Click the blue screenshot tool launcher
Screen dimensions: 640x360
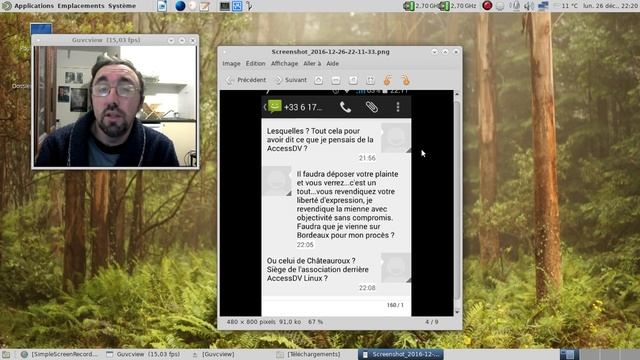(237, 6)
